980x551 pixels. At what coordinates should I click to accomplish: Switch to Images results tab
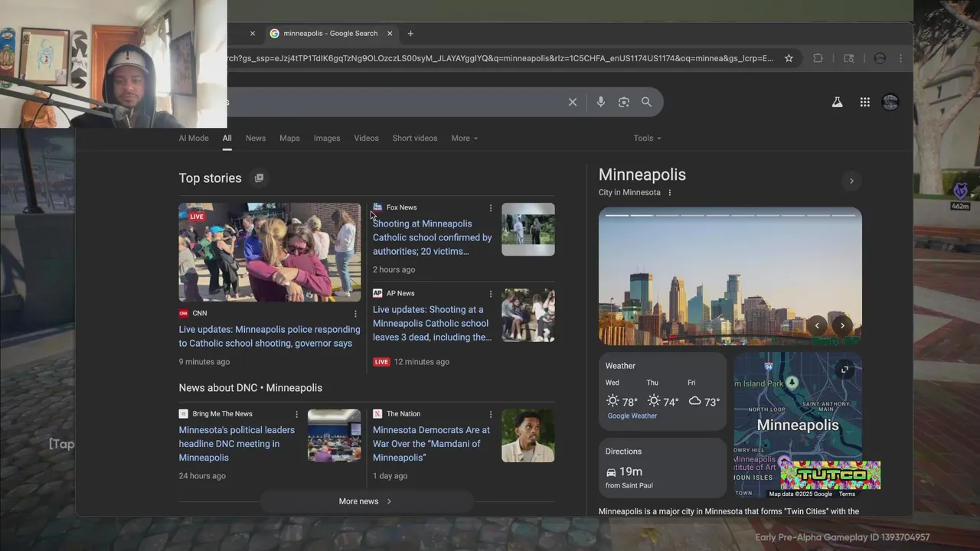[x=327, y=139]
